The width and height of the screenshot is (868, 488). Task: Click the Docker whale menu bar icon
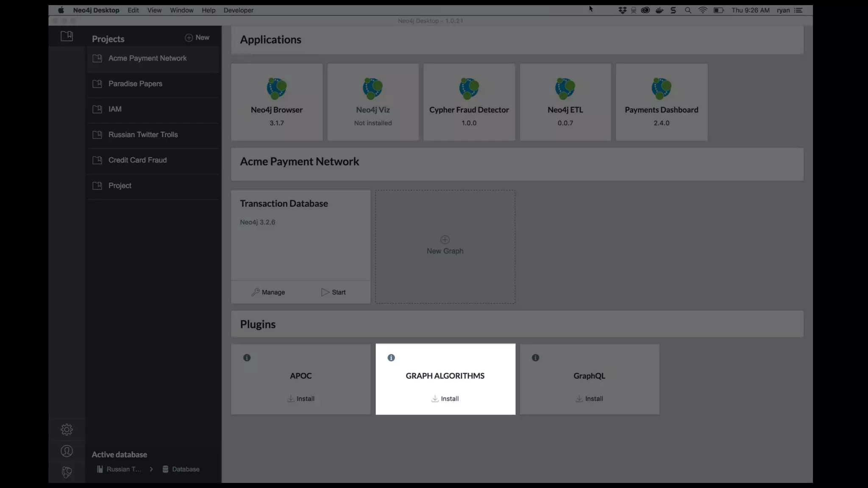tap(659, 10)
